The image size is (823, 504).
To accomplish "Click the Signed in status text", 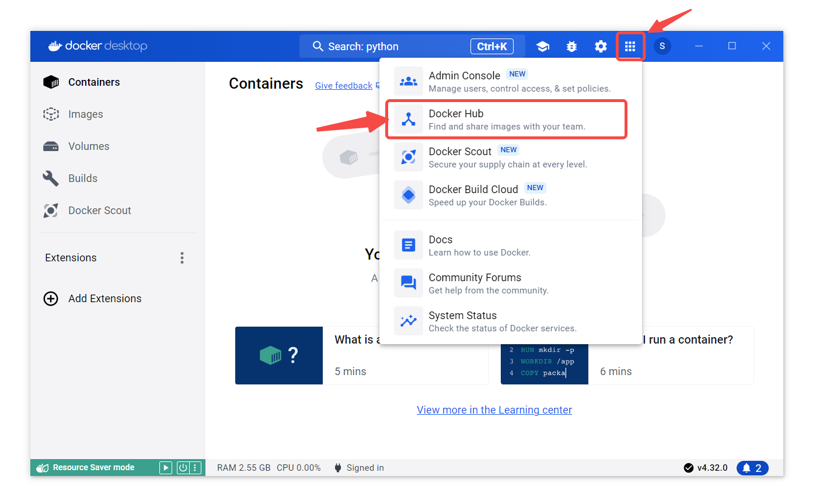I will (365, 468).
